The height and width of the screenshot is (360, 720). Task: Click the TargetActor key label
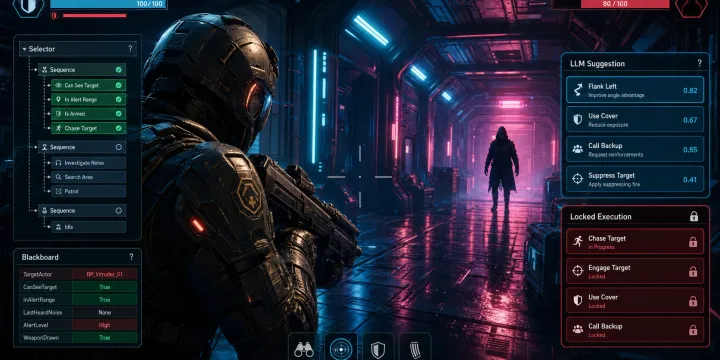(x=38, y=274)
